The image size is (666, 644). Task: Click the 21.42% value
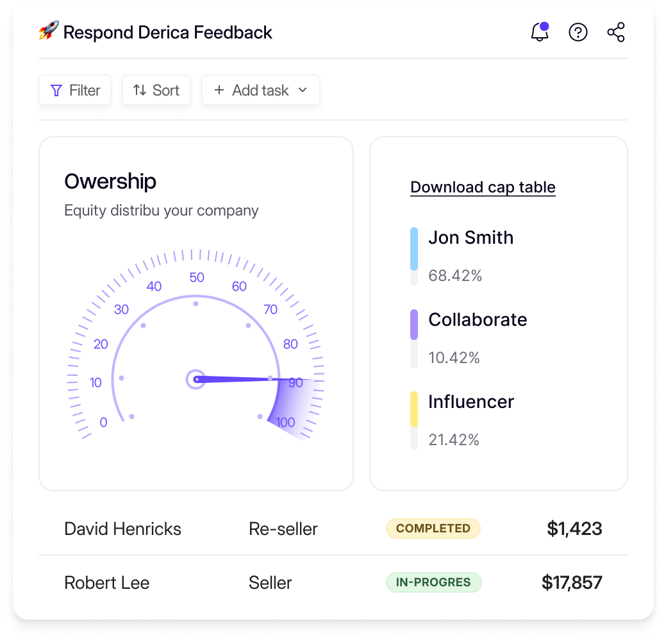tap(454, 439)
